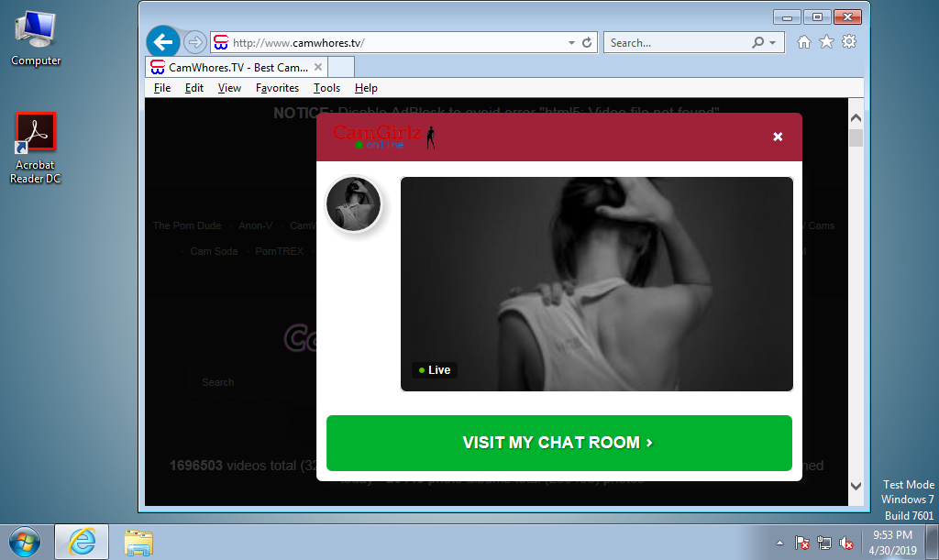Select the Acrobat Reader DC desktop shortcut
The height and width of the screenshot is (560, 939).
coord(36,148)
